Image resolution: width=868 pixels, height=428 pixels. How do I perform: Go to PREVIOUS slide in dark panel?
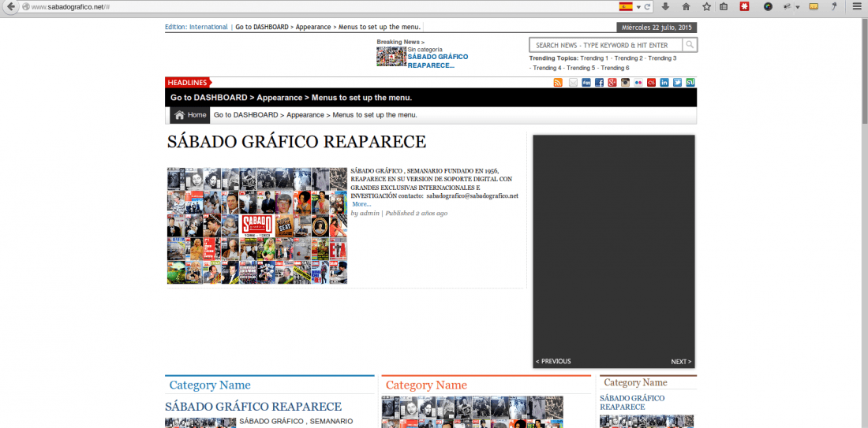553,361
